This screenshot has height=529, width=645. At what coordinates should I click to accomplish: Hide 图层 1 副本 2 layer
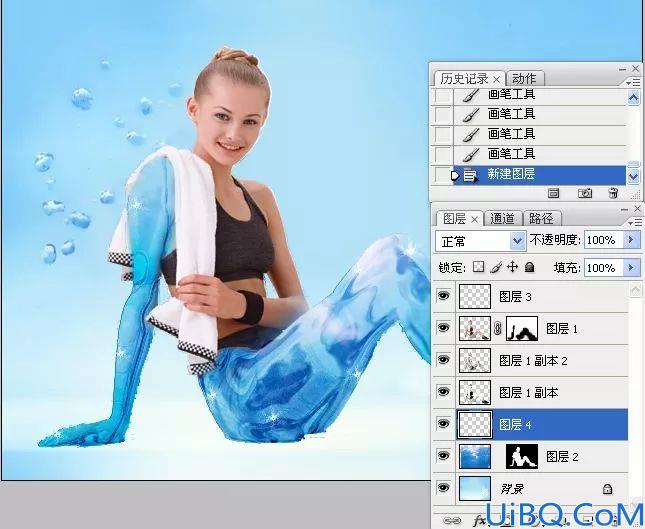click(443, 360)
